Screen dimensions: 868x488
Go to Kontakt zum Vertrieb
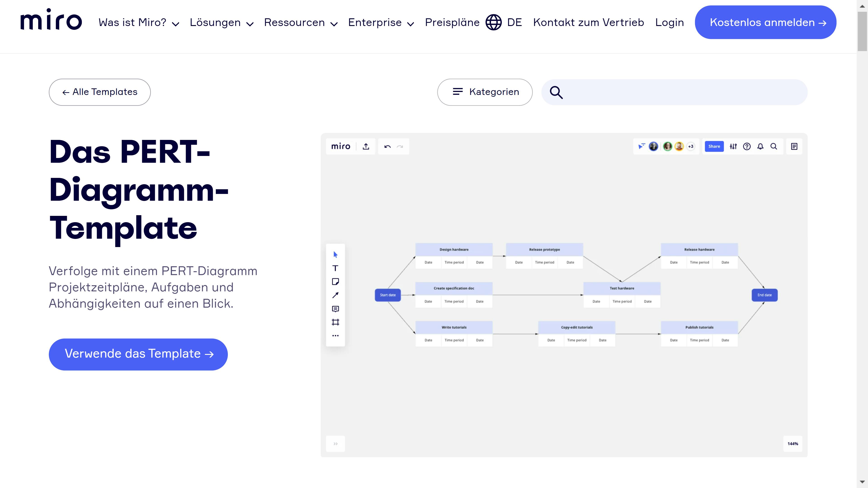click(588, 23)
